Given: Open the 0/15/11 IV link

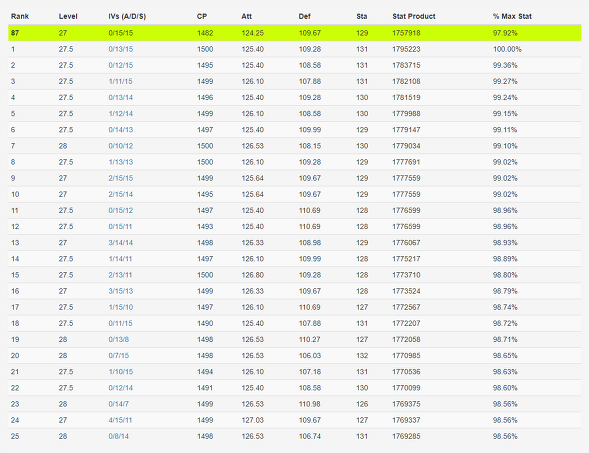Looking at the screenshot, I should click(x=120, y=227).
